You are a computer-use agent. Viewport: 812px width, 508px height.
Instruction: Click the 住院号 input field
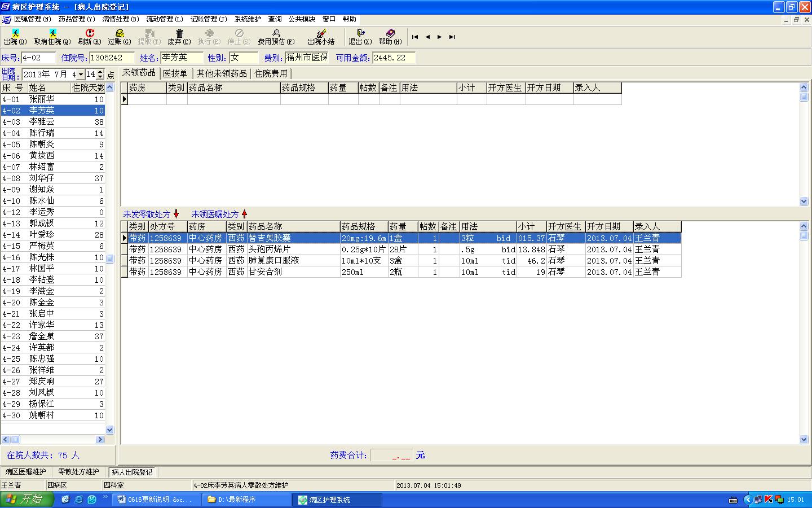[112, 58]
